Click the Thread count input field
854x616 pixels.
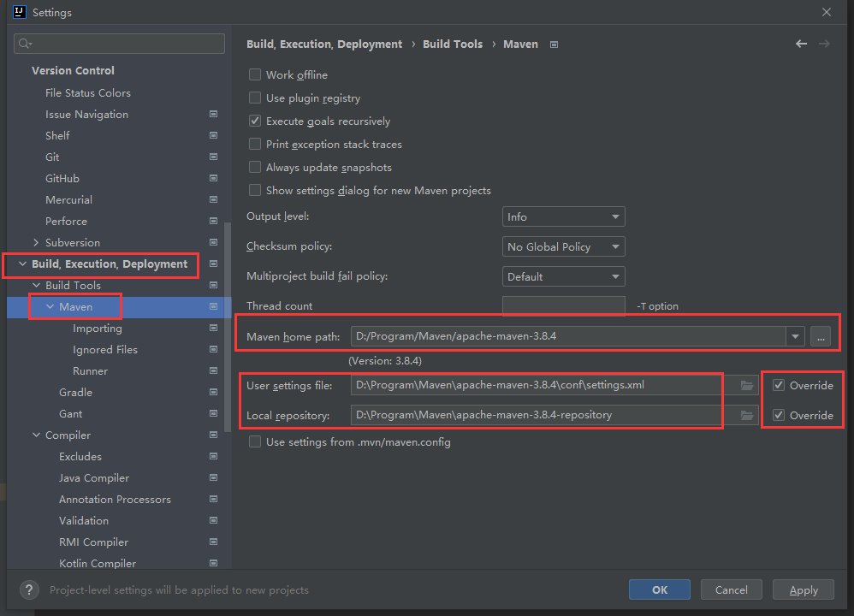point(563,305)
